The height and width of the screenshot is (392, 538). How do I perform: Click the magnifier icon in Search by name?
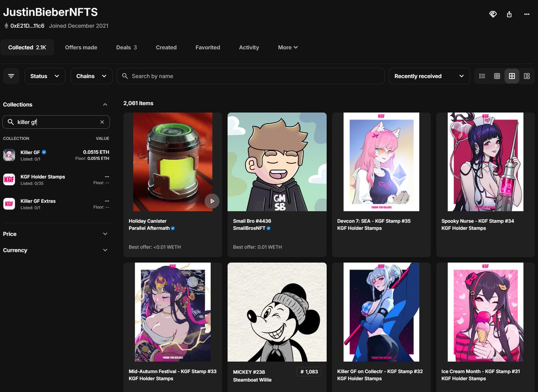pyautogui.click(x=125, y=76)
